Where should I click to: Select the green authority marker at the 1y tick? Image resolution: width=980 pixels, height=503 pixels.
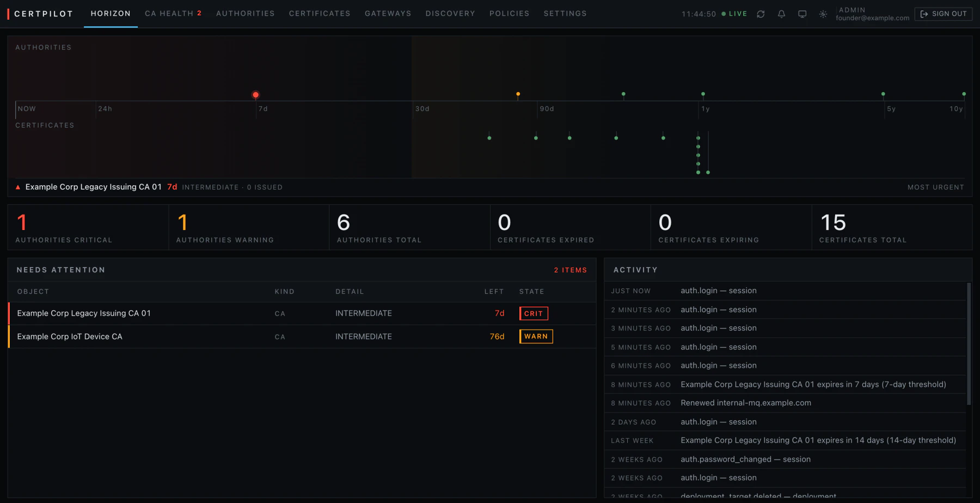pyautogui.click(x=703, y=94)
